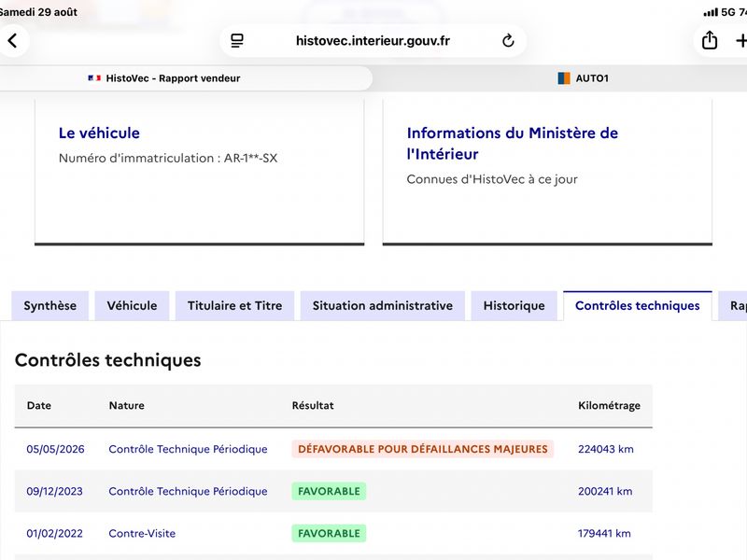The width and height of the screenshot is (747, 560).
Task: Click the Connues d'HistoVec à ce jour text
Action: tap(492, 179)
